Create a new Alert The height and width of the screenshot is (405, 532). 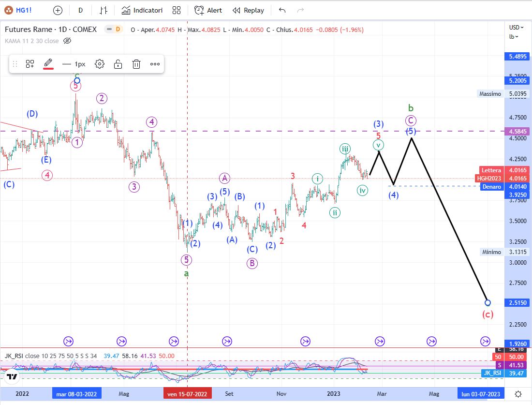click(x=208, y=11)
